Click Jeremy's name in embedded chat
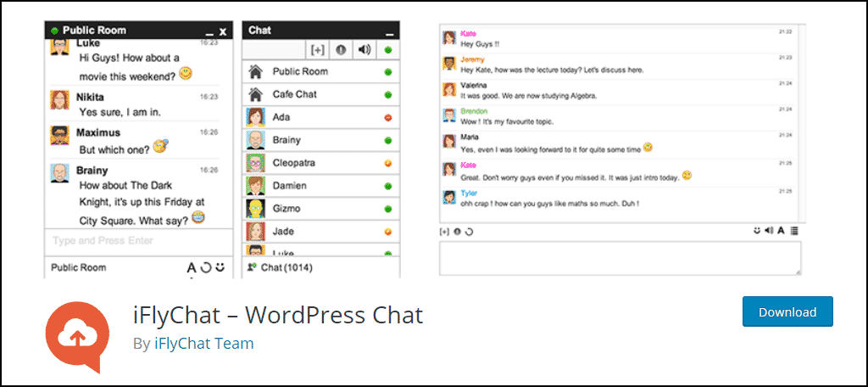The image size is (868, 387). tap(472, 59)
